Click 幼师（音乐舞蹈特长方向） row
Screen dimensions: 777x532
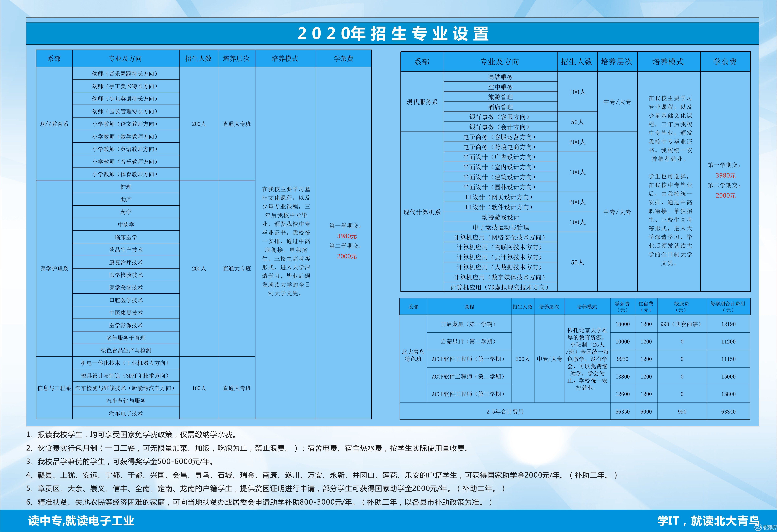(x=126, y=73)
